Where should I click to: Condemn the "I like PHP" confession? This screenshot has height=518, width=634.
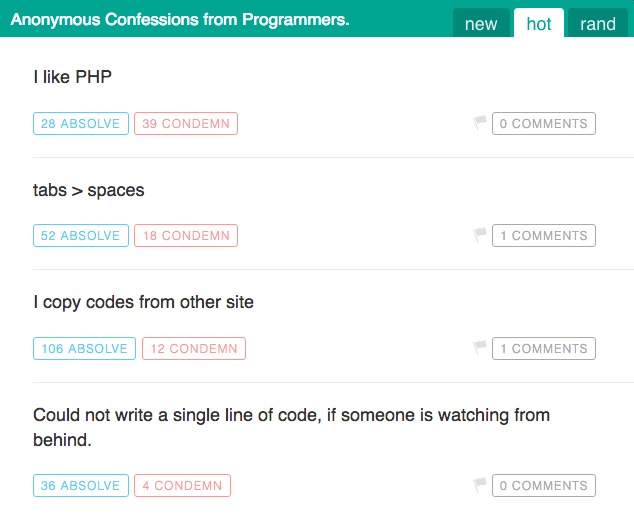[x=186, y=124]
